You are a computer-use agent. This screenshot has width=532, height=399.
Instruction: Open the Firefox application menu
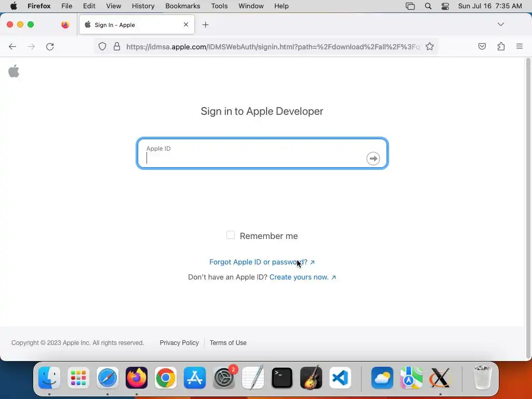(x=39, y=6)
